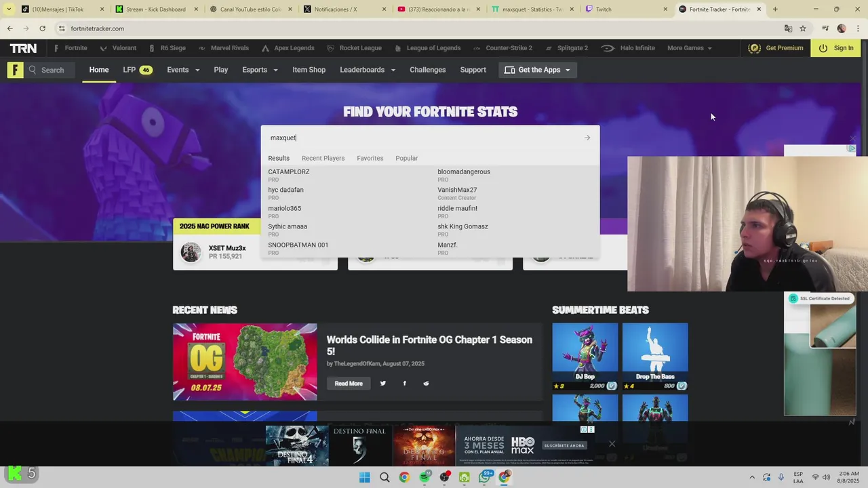The image size is (868, 488).
Task: Expand the More Games dropdown
Action: (x=690, y=48)
